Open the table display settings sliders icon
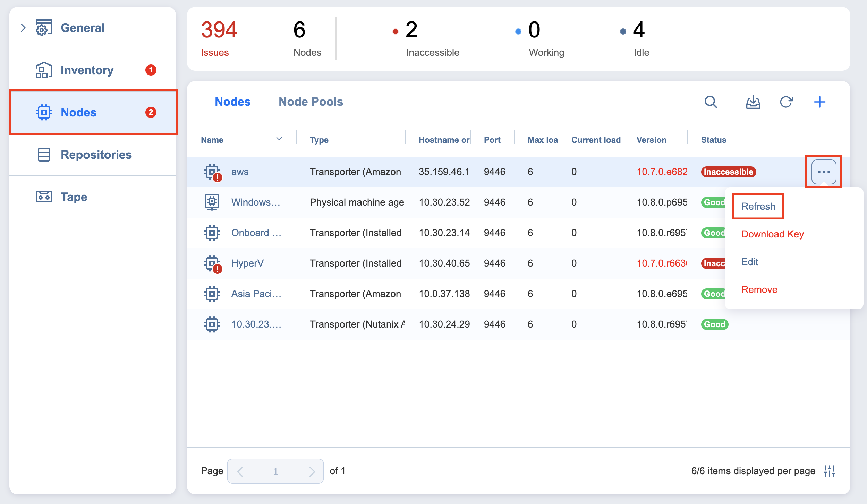The width and height of the screenshot is (867, 504). [830, 471]
